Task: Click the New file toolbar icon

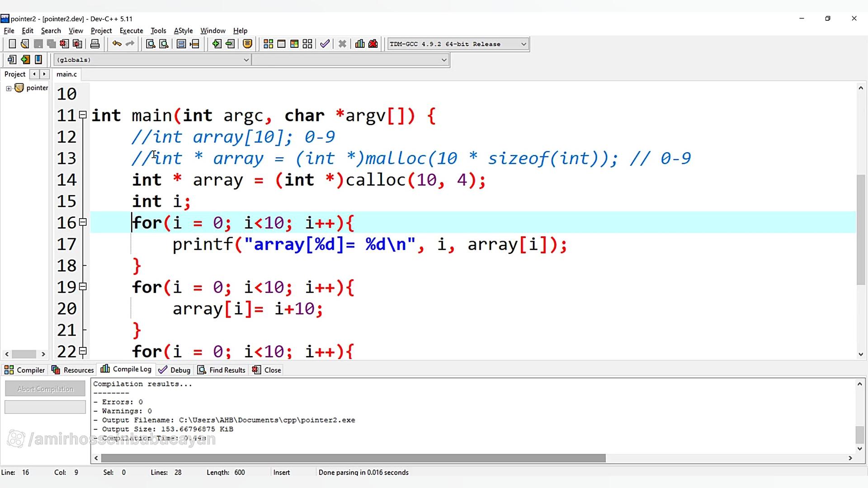Action: point(12,44)
